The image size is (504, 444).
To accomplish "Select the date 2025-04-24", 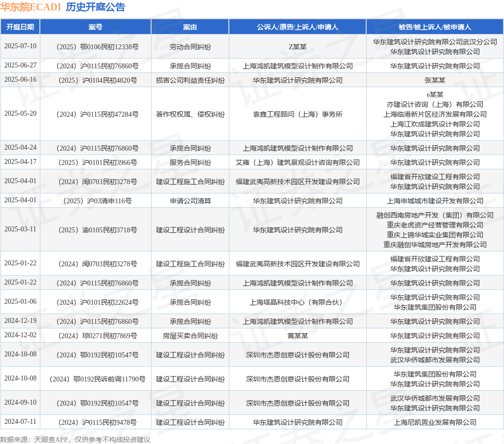I will 20,148.
